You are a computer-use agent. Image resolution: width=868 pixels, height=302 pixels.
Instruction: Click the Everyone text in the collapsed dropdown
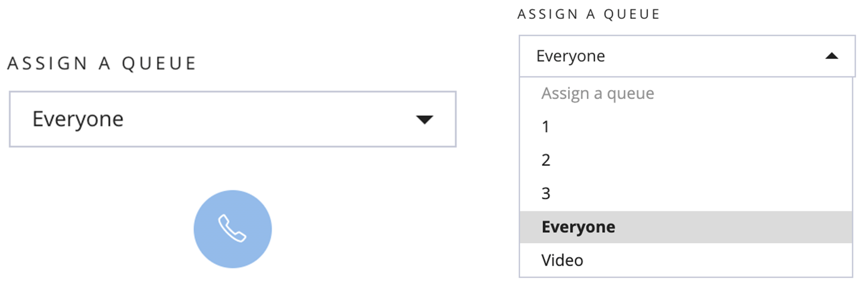[x=78, y=119]
